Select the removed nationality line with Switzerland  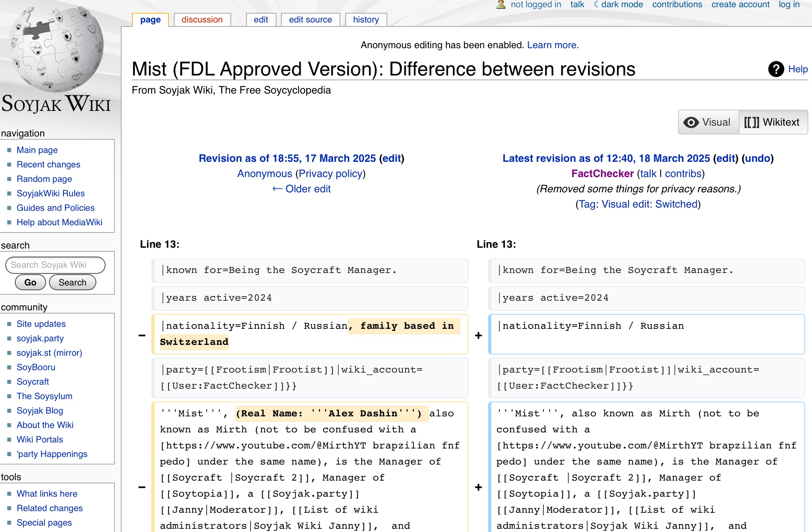310,334
